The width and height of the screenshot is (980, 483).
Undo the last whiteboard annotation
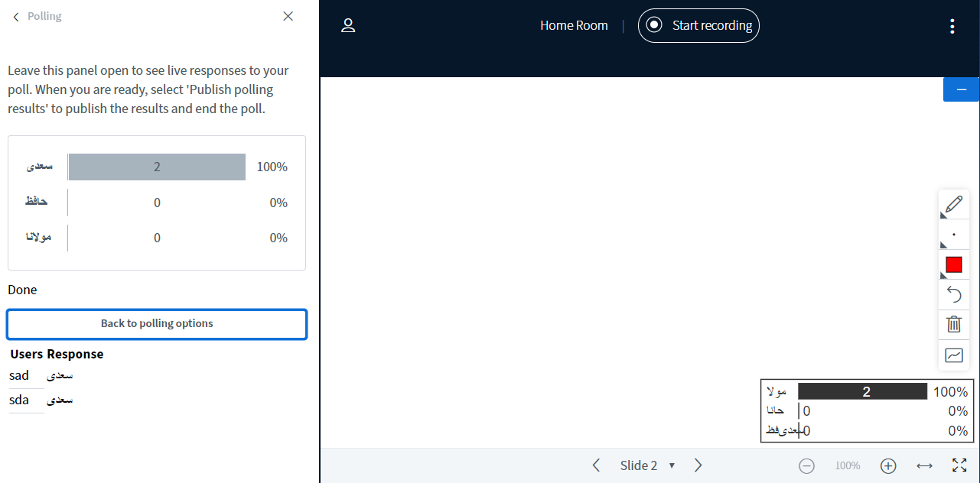[954, 294]
